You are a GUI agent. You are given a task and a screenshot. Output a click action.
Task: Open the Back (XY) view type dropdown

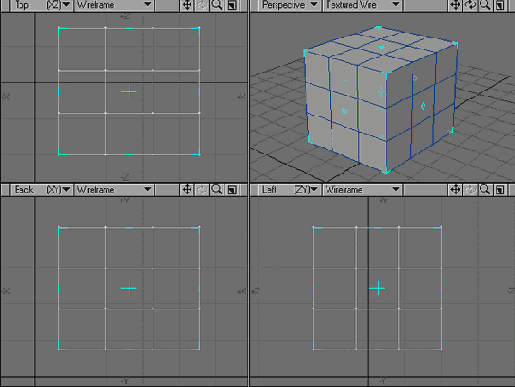click(x=41, y=190)
